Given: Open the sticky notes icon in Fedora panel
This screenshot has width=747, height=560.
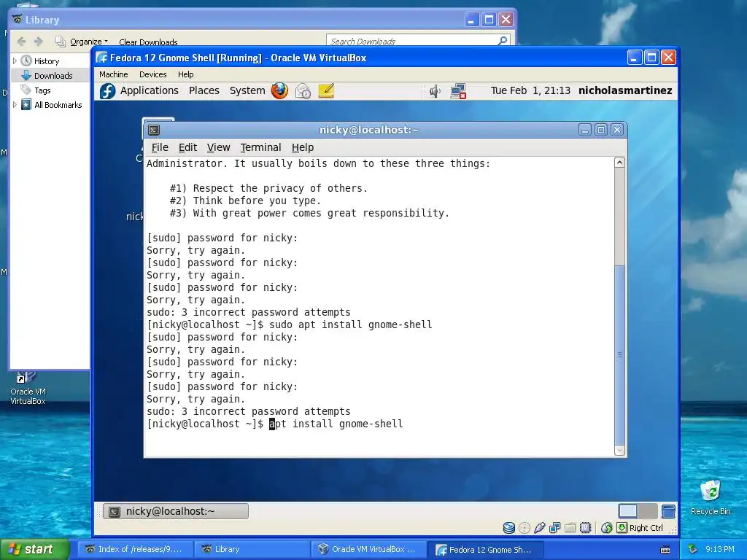Looking at the screenshot, I should [326, 90].
